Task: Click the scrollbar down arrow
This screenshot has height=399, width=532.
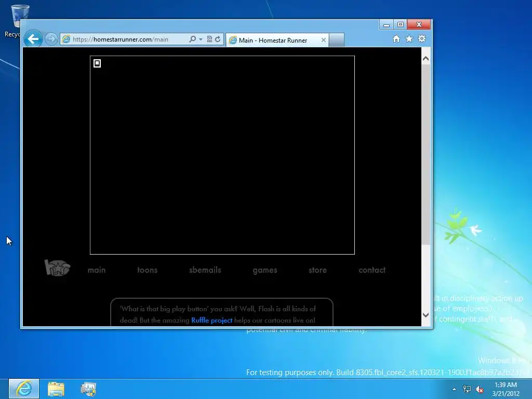Action: click(x=426, y=315)
